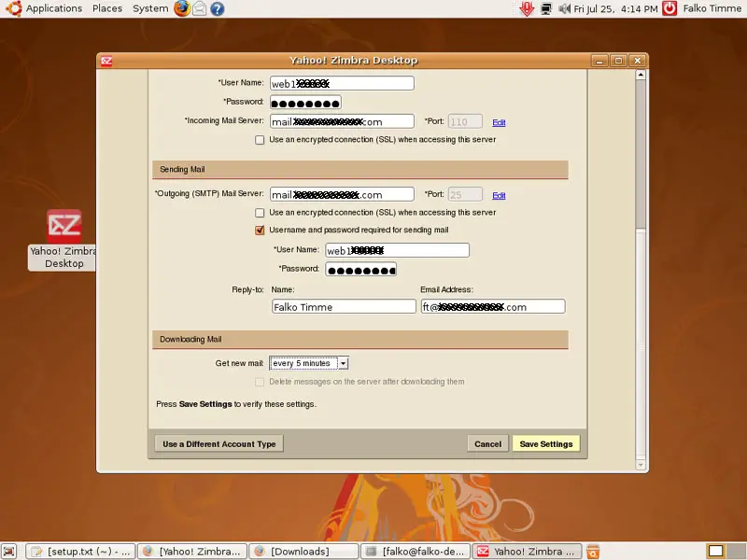Viewport: 747px width, 560px height.
Task: Switch to Downloads taskbar window
Action: [304, 551]
